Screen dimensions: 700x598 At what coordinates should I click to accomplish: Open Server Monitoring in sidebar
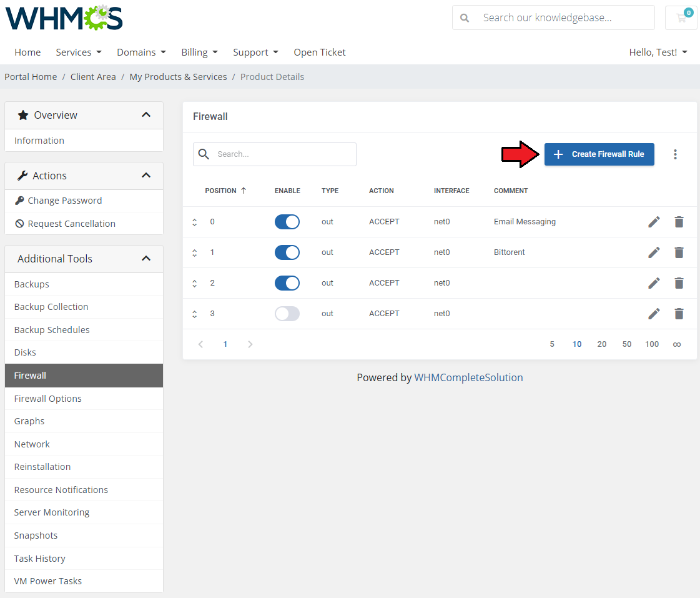tap(84, 512)
